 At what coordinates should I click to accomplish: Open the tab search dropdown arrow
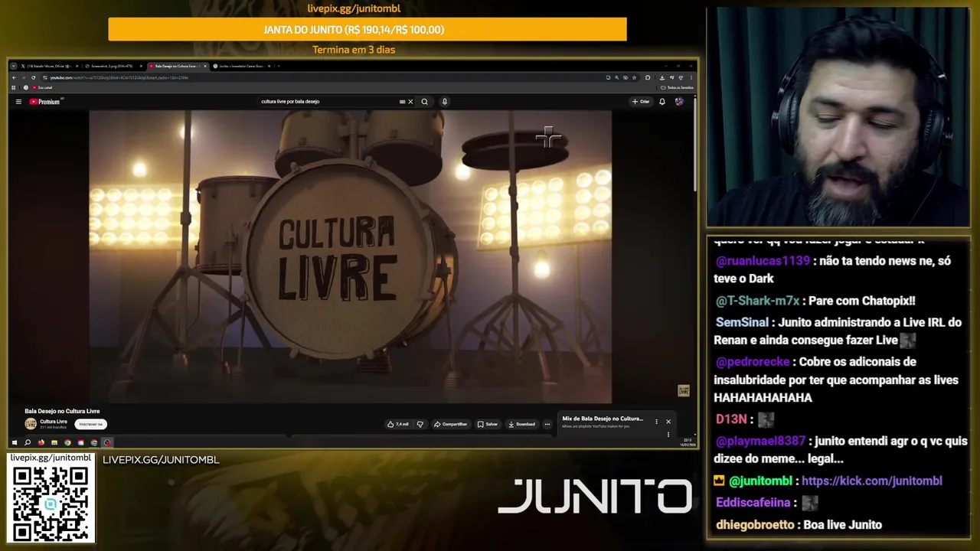tap(14, 66)
